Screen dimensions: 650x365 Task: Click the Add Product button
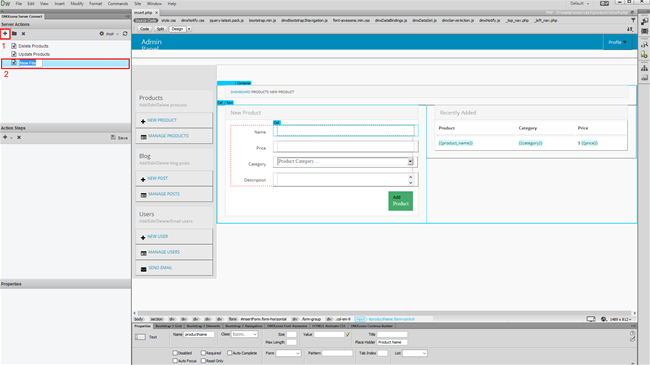coord(400,201)
